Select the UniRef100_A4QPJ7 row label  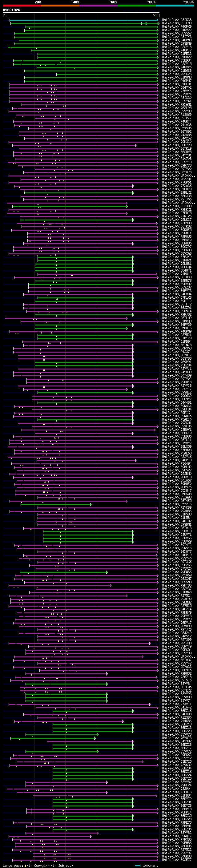click(x=177, y=50)
